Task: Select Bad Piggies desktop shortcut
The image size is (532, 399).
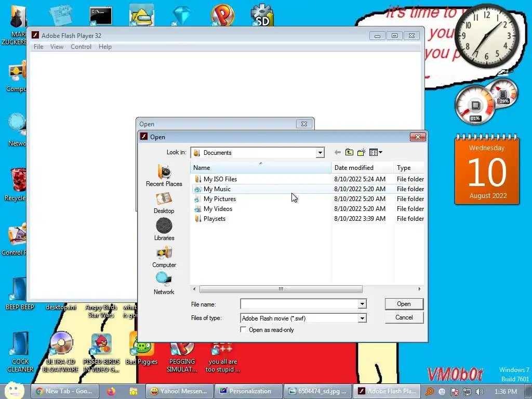Action: point(141,350)
